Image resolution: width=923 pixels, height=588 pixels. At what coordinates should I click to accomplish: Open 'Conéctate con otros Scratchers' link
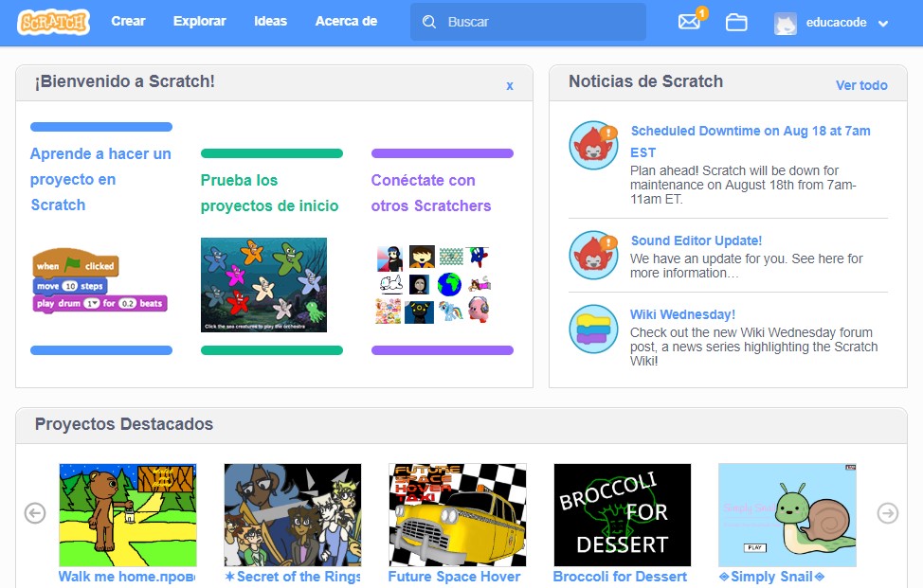(431, 193)
